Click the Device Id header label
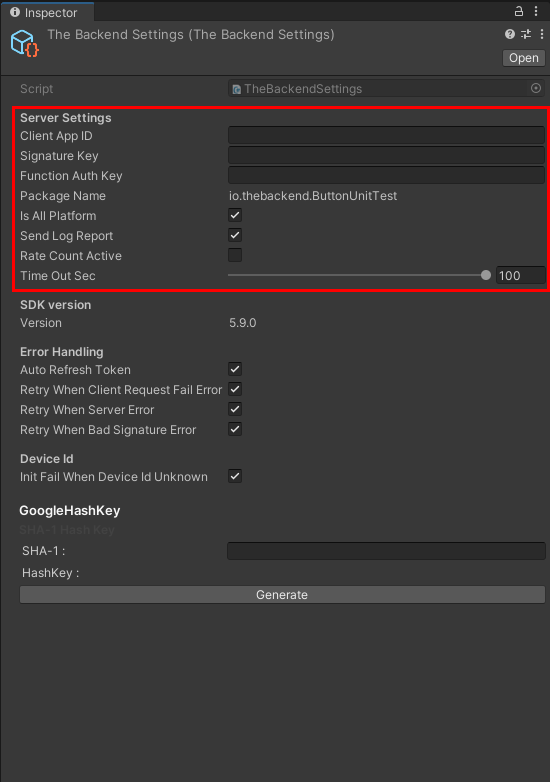Viewport: 550px width, 782px height. click(x=47, y=459)
